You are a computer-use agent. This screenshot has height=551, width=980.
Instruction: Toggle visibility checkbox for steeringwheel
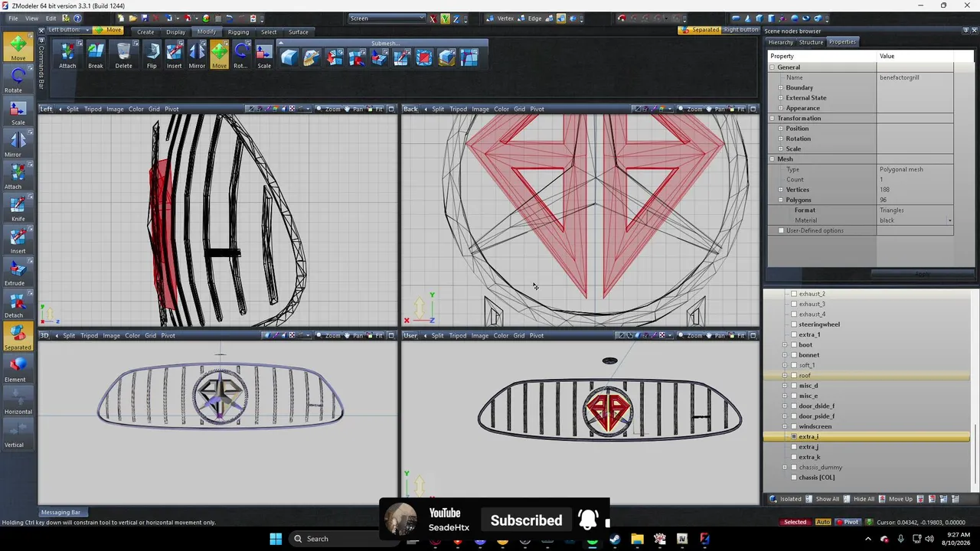point(794,324)
